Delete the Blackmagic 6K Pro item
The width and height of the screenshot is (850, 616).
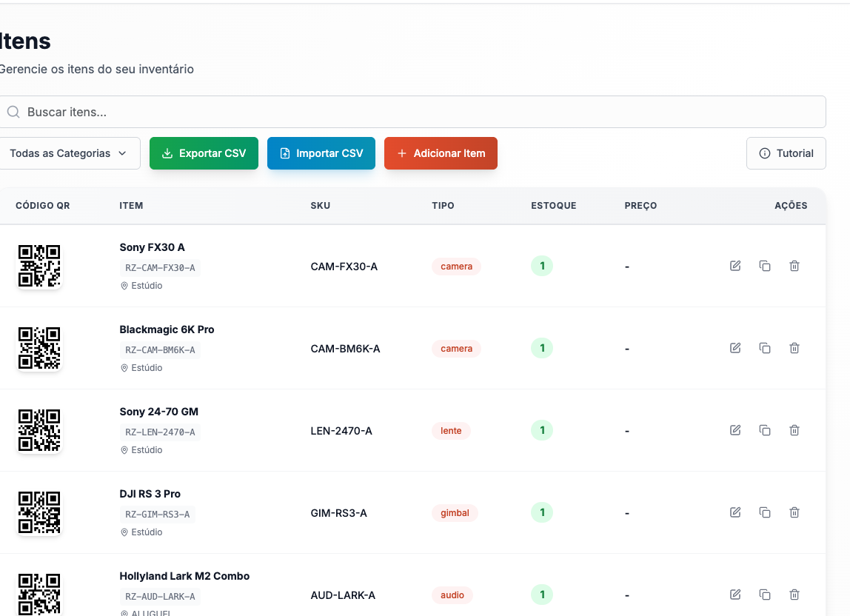(794, 348)
